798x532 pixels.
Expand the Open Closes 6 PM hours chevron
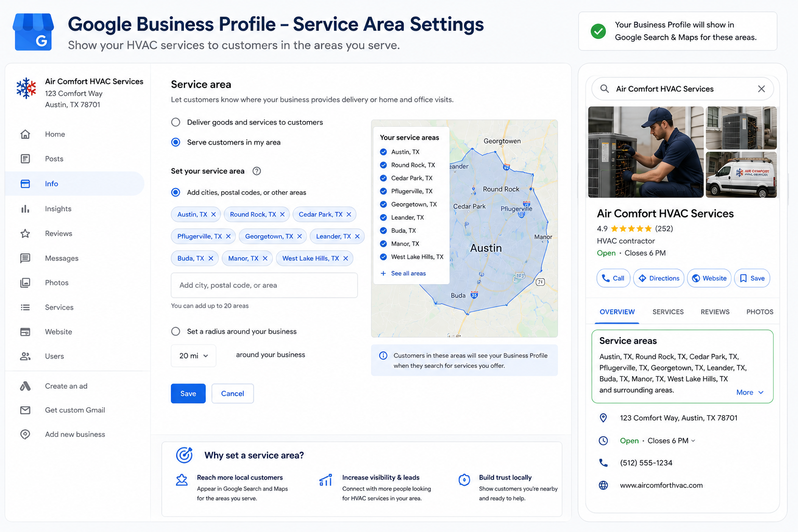(693, 441)
